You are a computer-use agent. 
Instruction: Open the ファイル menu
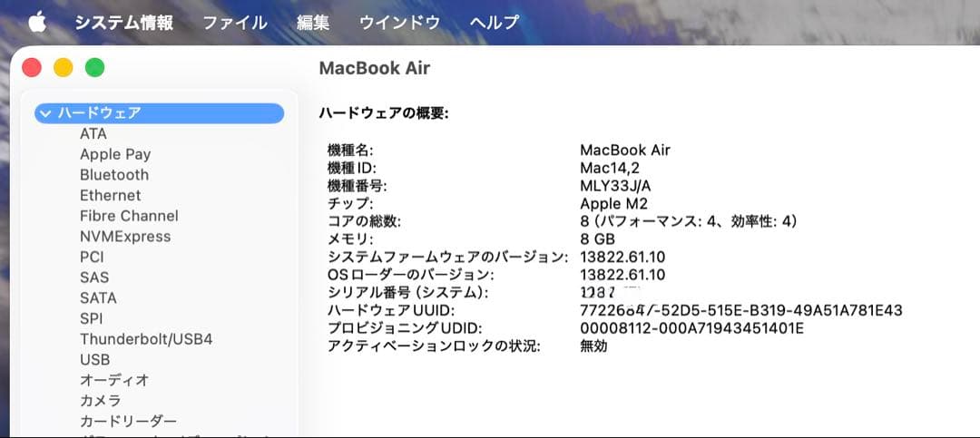pos(235,23)
